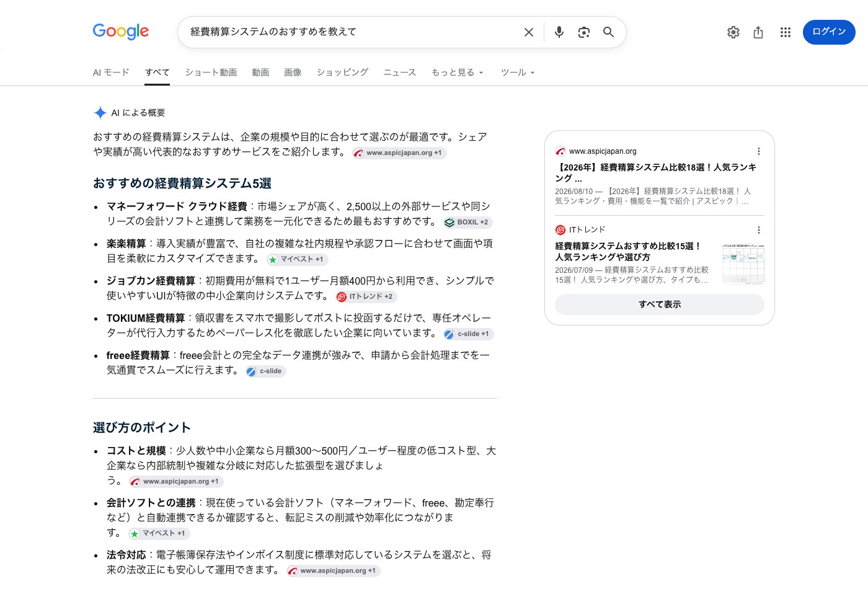Click aspicjapan.org favicon in source card

[x=560, y=151]
